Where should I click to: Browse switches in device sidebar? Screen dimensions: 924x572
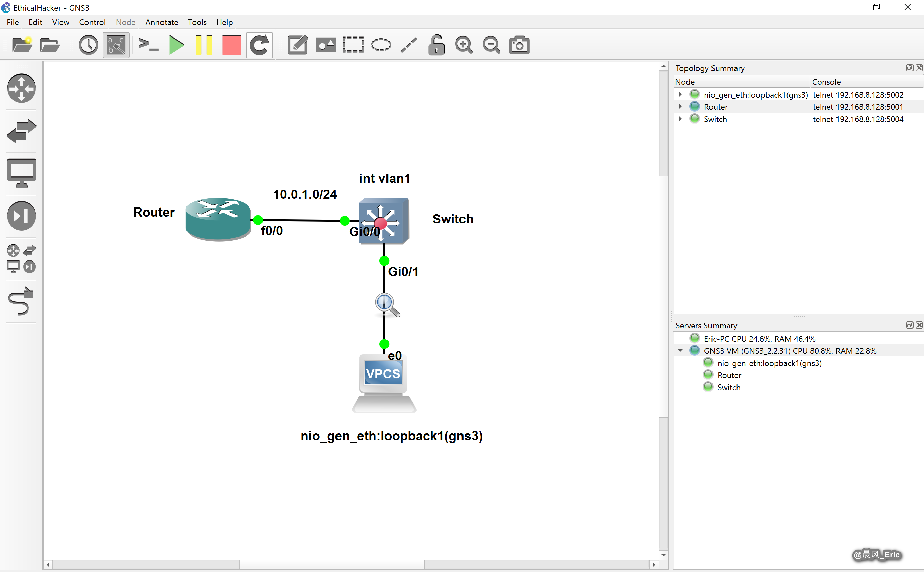pos(22,131)
